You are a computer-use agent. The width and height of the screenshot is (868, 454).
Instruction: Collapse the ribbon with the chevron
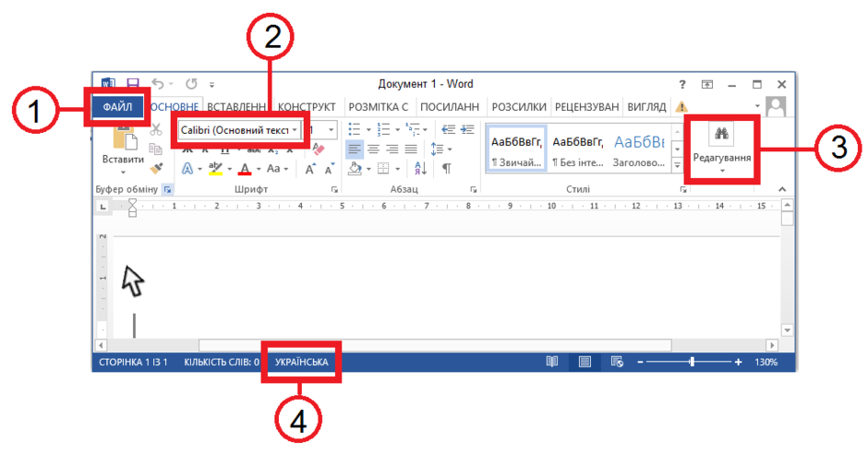click(x=782, y=189)
